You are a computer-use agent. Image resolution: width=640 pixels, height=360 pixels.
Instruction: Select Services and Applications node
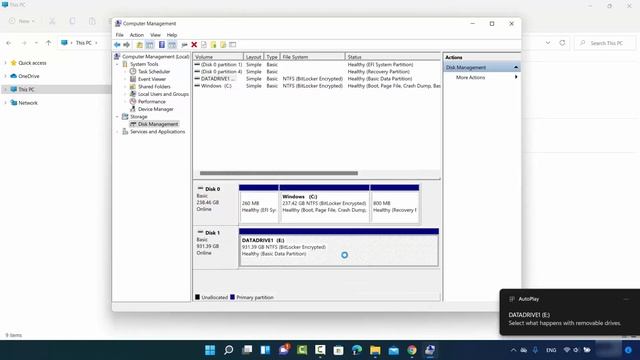point(158,132)
